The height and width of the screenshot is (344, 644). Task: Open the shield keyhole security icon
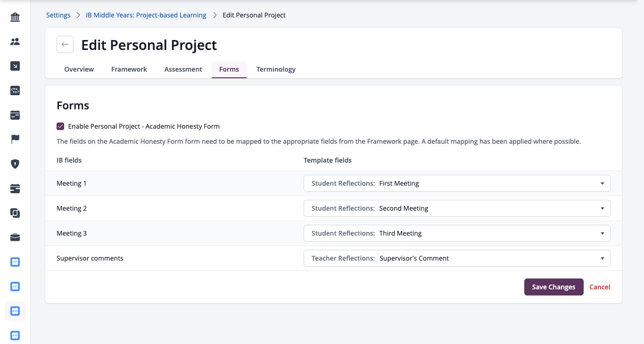[x=15, y=164]
